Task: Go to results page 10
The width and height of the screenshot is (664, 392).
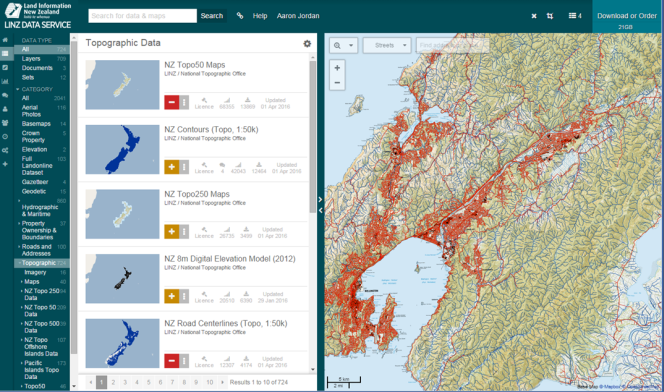Action: [x=210, y=382]
